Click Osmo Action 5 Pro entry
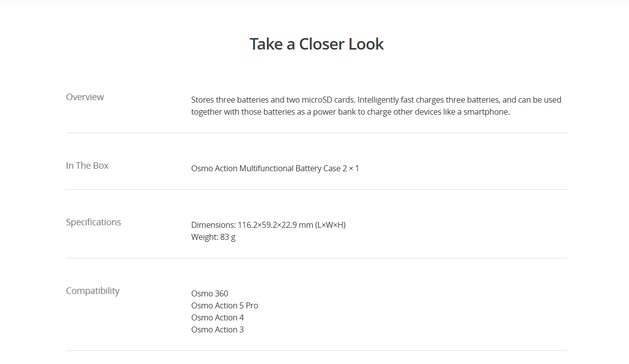 coord(225,305)
